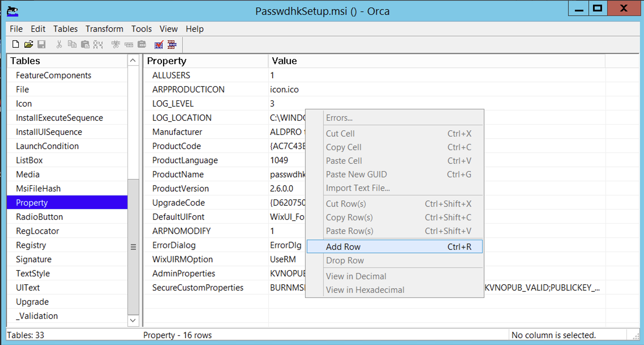Screen dimensions: 644x345
Task: Click the tables list scrollbar thumb
Action: point(133,246)
